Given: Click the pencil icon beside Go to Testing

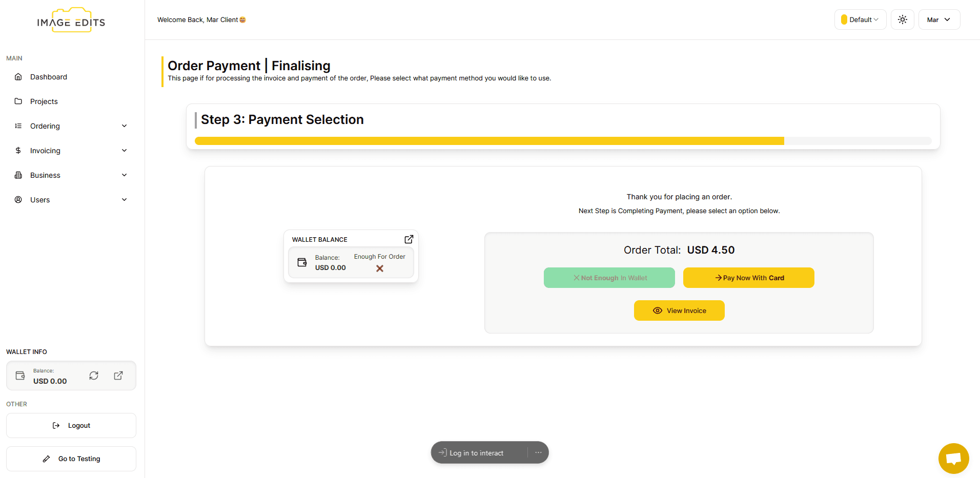Looking at the screenshot, I should [47, 459].
